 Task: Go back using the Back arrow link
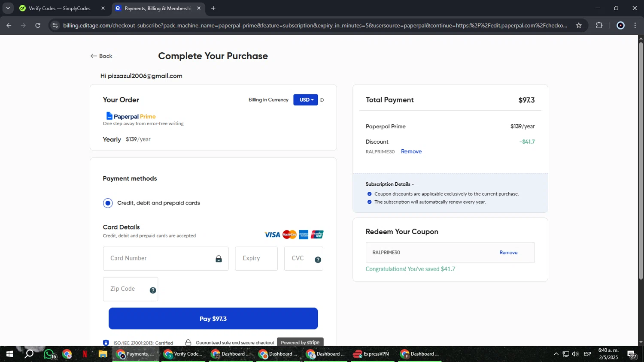(101, 56)
